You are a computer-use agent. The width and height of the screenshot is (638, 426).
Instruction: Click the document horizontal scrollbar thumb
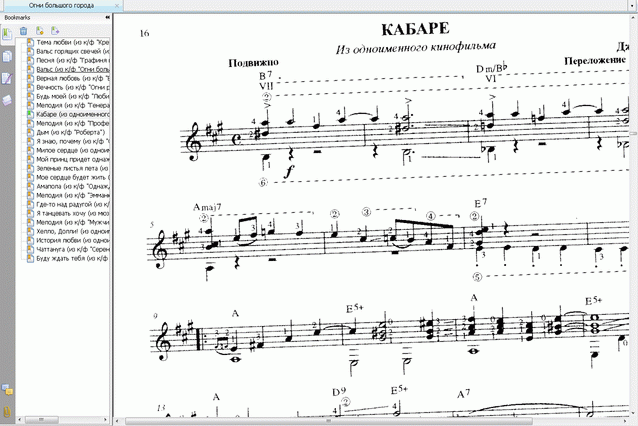pyautogui.click(x=328, y=421)
